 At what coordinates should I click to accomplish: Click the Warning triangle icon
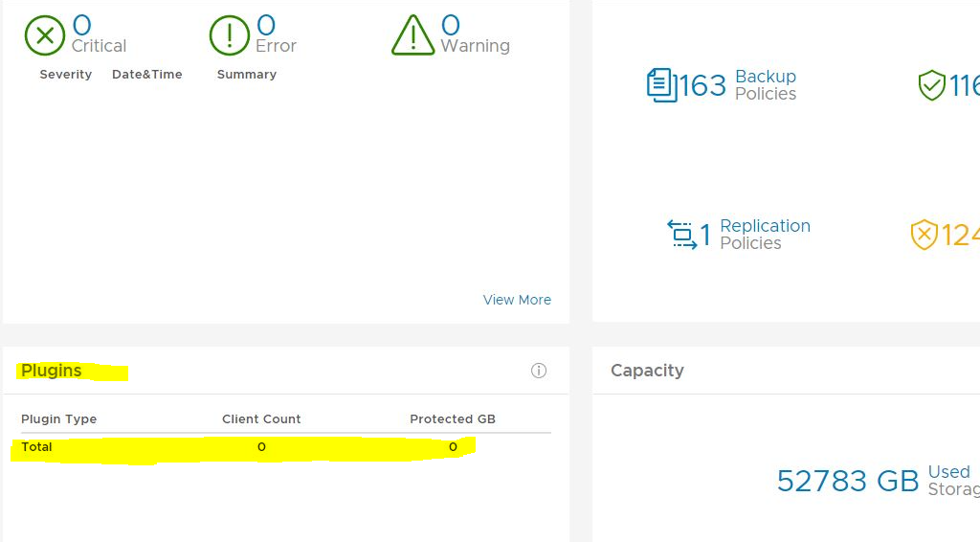pos(413,35)
